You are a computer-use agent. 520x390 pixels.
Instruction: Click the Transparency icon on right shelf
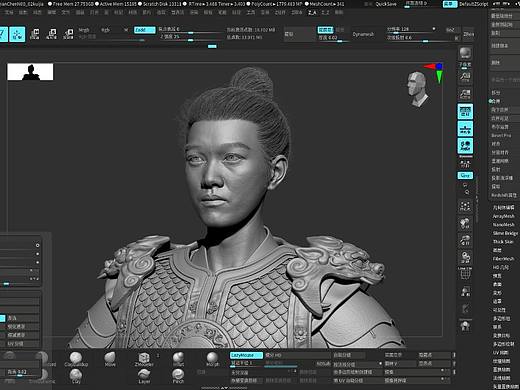pos(465,291)
